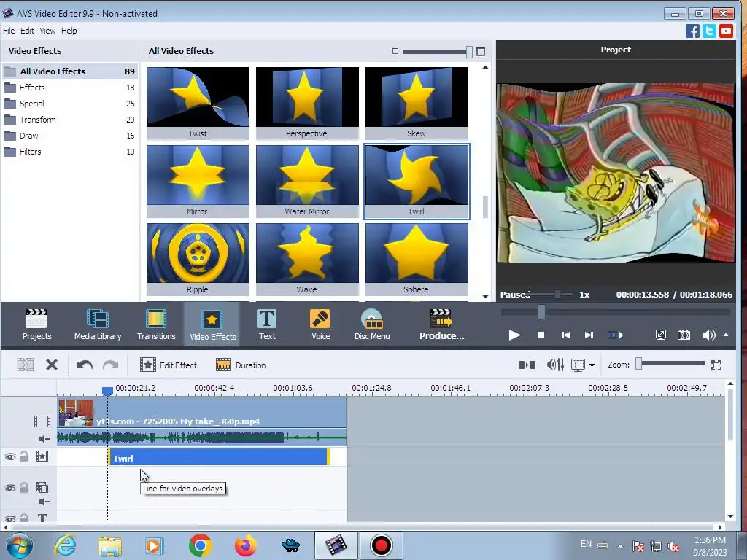Choose the Twist effect thumbnail

(198, 103)
